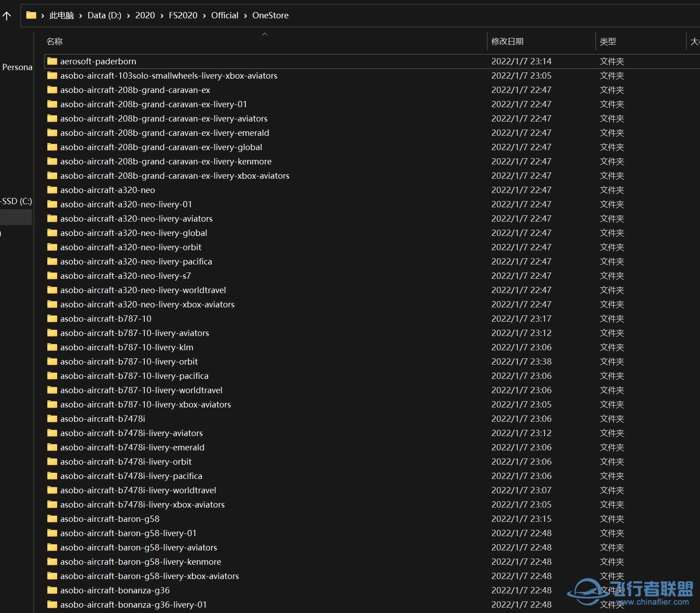Click folder icon of asobo-aircraft-baron-g58-livery-kenmore
The height and width of the screenshot is (613, 700).
click(x=52, y=562)
